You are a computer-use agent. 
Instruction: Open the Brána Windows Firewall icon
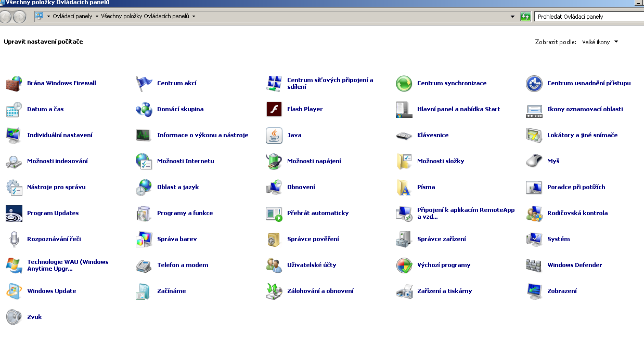click(x=14, y=83)
